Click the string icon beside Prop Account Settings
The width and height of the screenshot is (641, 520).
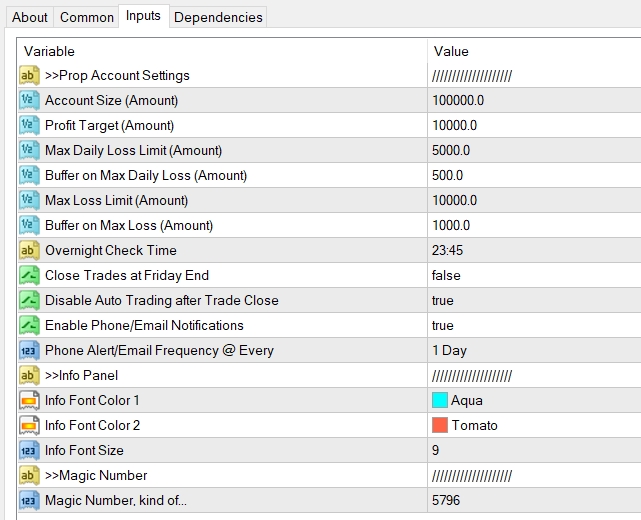pyautogui.click(x=29, y=76)
